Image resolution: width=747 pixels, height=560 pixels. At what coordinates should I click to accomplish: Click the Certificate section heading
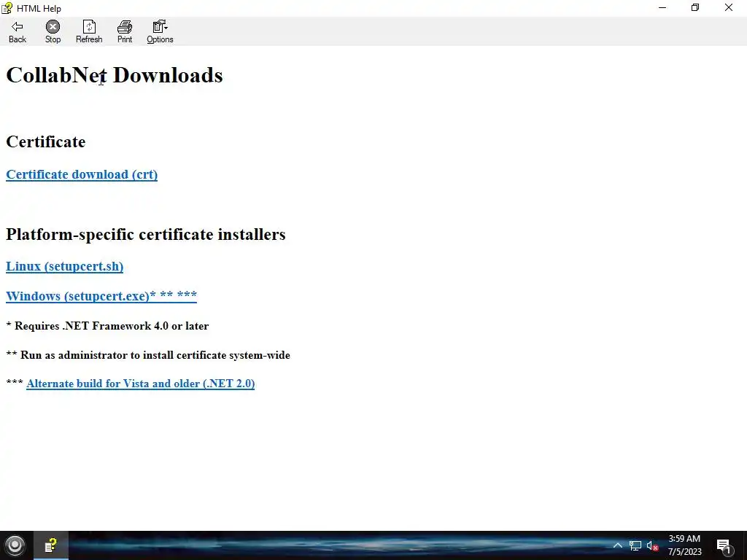click(x=46, y=142)
